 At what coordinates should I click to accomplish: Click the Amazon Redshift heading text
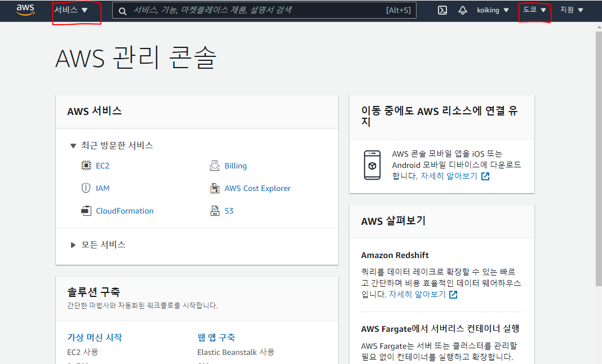[x=395, y=255]
